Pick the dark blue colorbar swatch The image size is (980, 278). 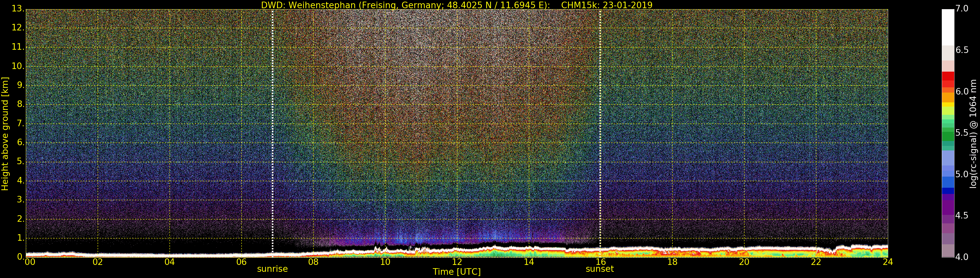click(948, 191)
